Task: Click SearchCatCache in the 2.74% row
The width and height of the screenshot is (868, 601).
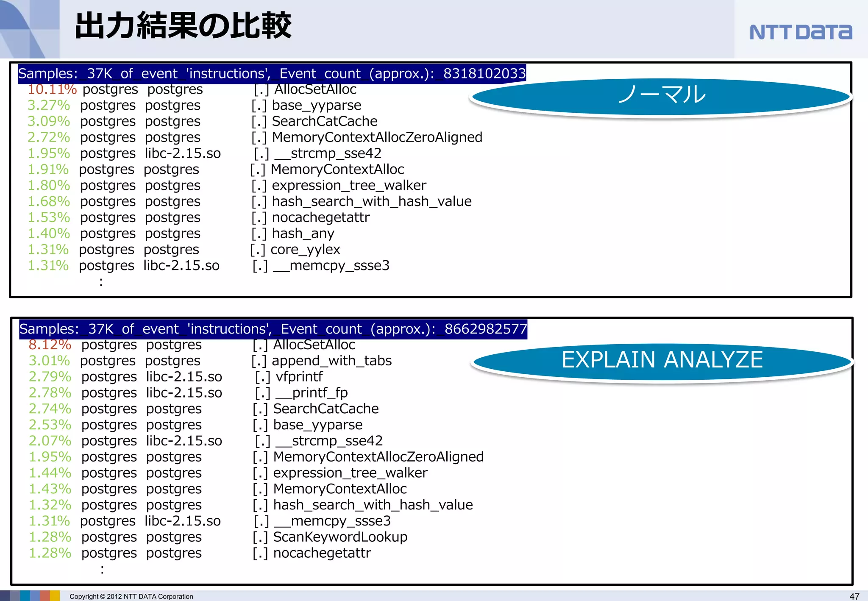Action: coord(326,409)
